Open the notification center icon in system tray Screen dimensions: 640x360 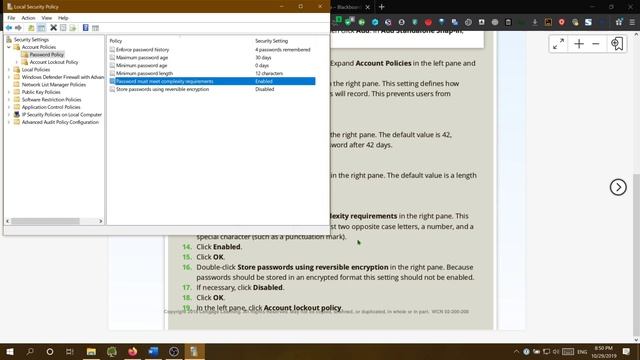coord(627,351)
